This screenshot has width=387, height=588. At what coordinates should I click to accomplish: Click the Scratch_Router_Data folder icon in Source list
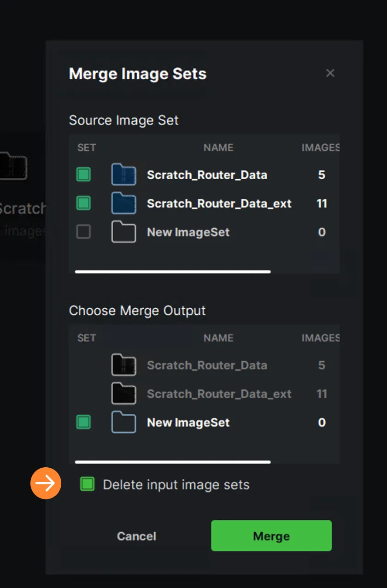click(x=123, y=175)
